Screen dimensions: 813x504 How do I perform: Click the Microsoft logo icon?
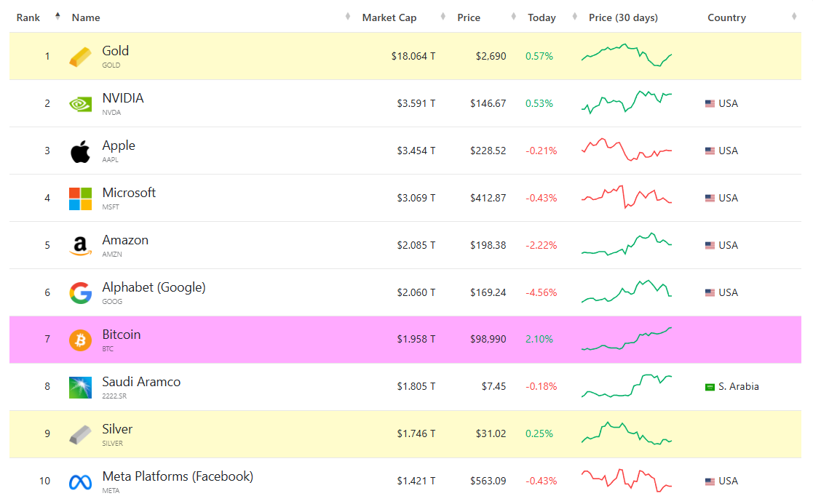tap(80, 199)
